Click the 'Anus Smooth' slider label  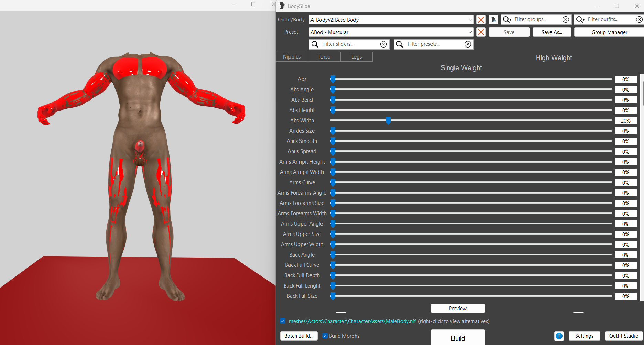[x=302, y=141]
